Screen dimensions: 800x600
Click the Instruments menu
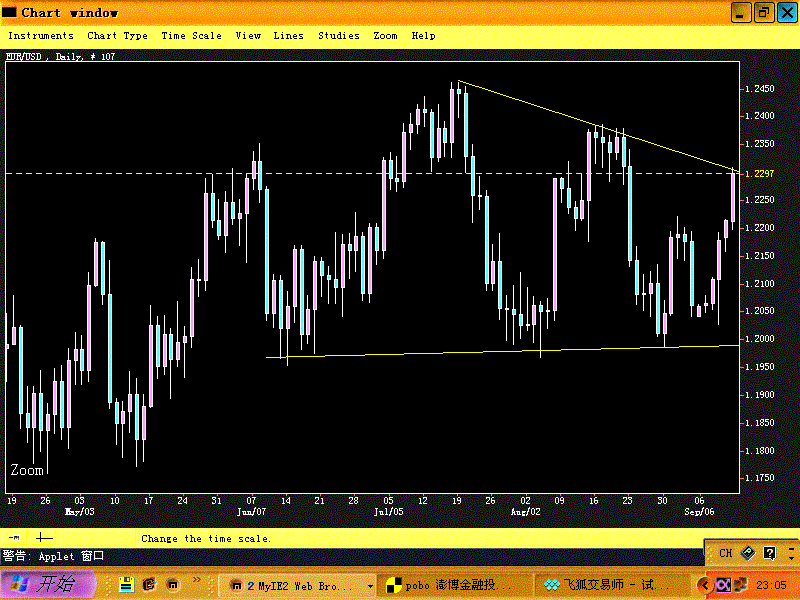click(40, 35)
